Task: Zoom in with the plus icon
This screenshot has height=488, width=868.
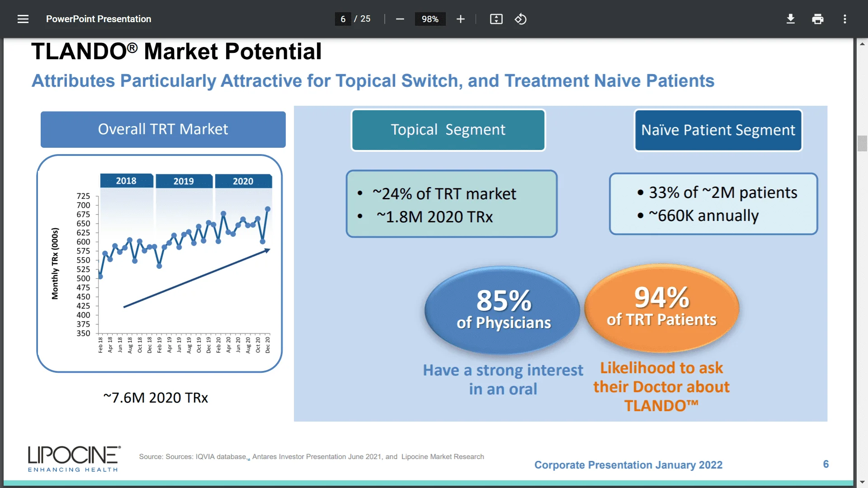Action: coord(460,19)
